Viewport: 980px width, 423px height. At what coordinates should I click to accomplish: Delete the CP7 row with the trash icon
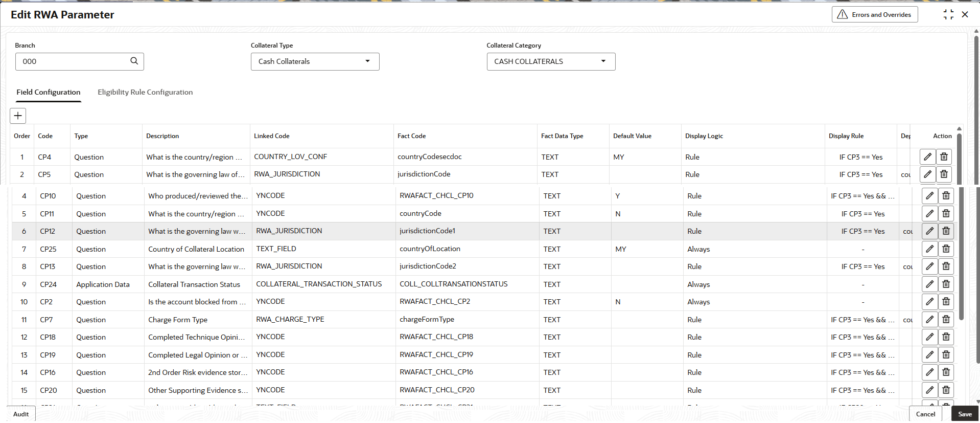pyautogui.click(x=946, y=320)
